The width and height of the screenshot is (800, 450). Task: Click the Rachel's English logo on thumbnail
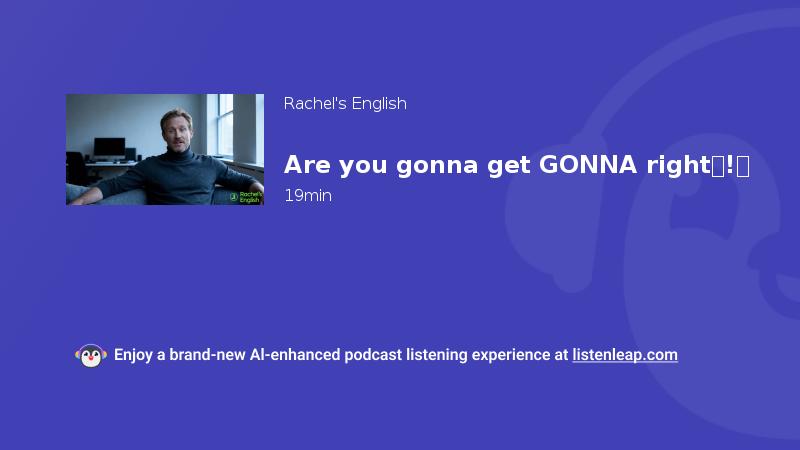pos(246,197)
